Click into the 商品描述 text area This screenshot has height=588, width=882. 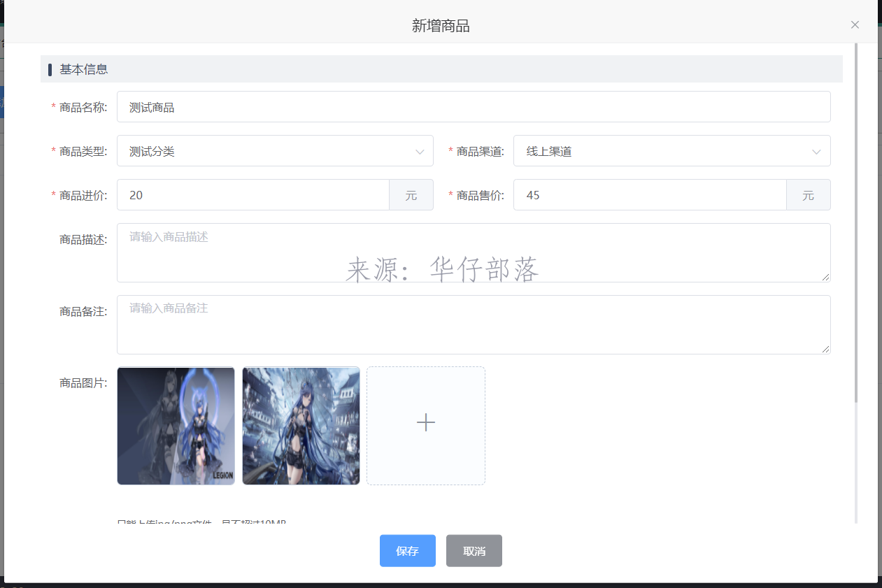[x=474, y=253]
